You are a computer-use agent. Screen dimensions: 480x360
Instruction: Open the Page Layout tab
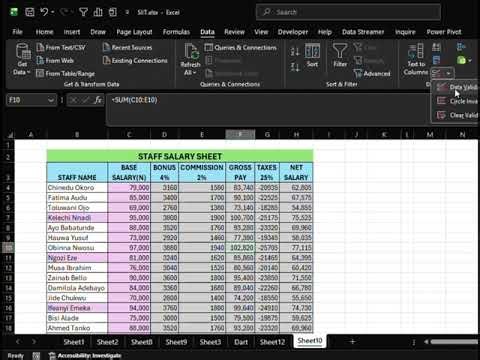pyautogui.click(x=134, y=32)
